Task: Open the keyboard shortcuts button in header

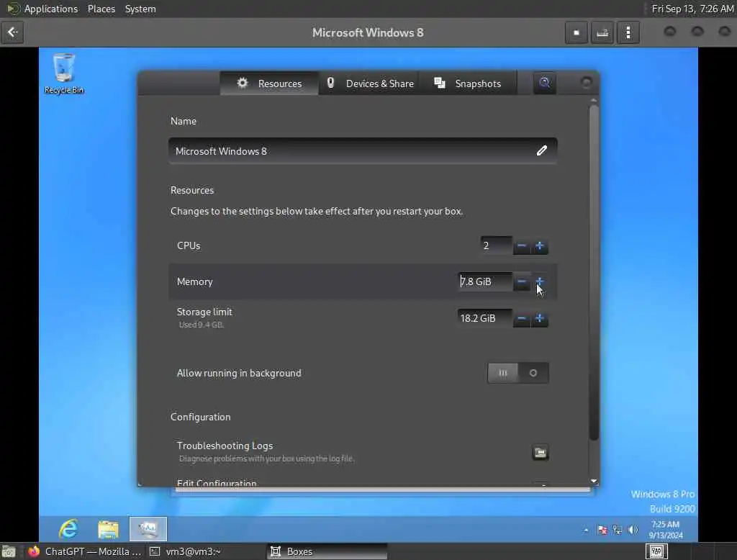Action: pyautogui.click(x=602, y=32)
